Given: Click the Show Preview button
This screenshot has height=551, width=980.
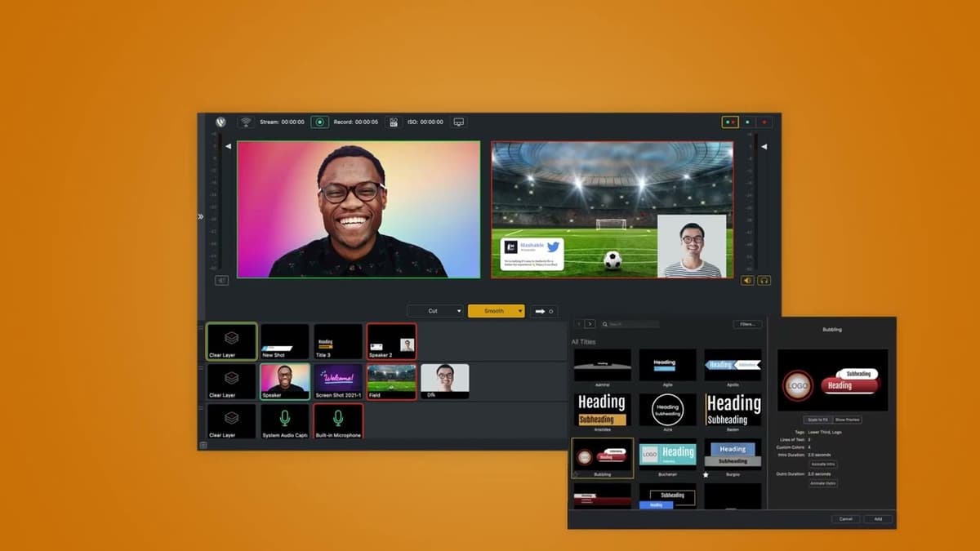Looking at the screenshot, I should (x=848, y=420).
